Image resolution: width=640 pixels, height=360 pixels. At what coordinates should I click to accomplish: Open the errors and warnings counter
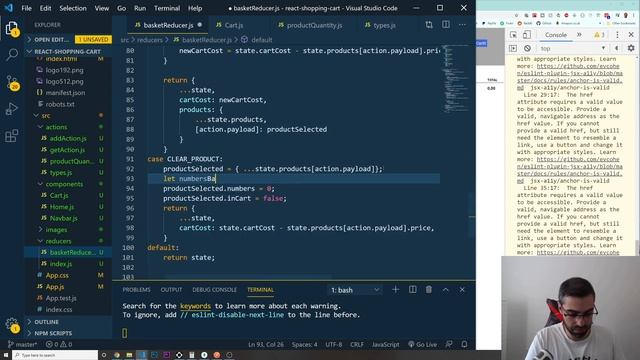click(x=59, y=344)
